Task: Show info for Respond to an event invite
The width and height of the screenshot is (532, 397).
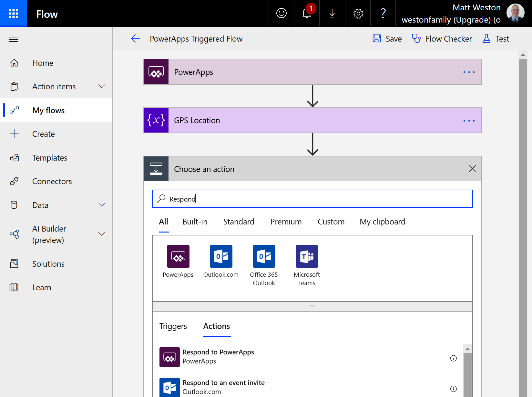Action: pyautogui.click(x=454, y=389)
